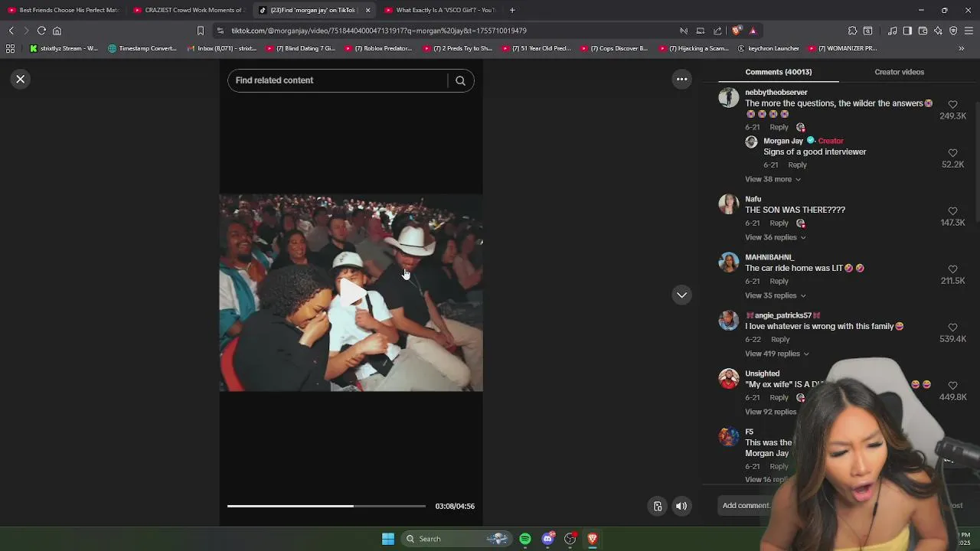Viewport: 980px width, 551px height.
Task: Open Morgan Jay's profile name
Action: tap(782, 141)
